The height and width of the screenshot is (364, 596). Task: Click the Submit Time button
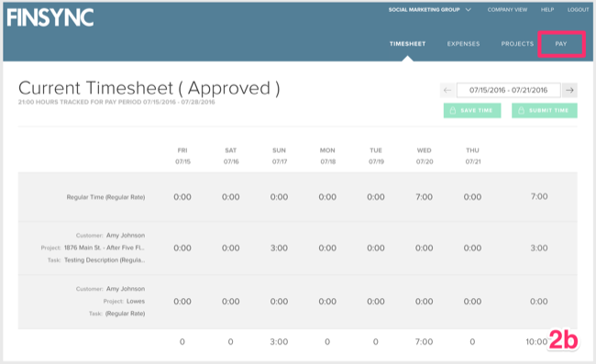click(545, 111)
